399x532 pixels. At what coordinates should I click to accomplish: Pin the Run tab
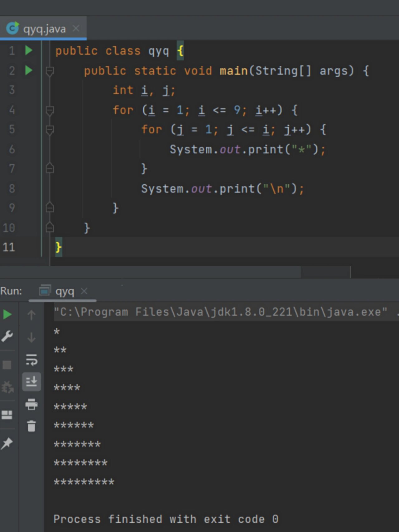(x=7, y=443)
